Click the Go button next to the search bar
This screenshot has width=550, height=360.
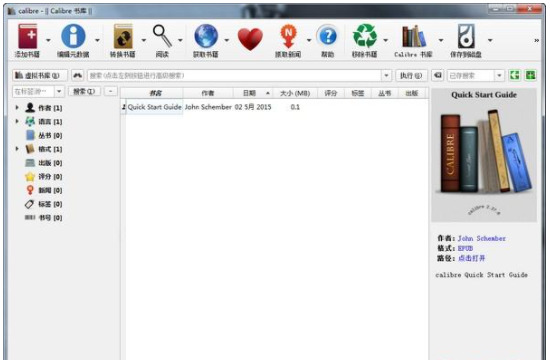point(411,75)
